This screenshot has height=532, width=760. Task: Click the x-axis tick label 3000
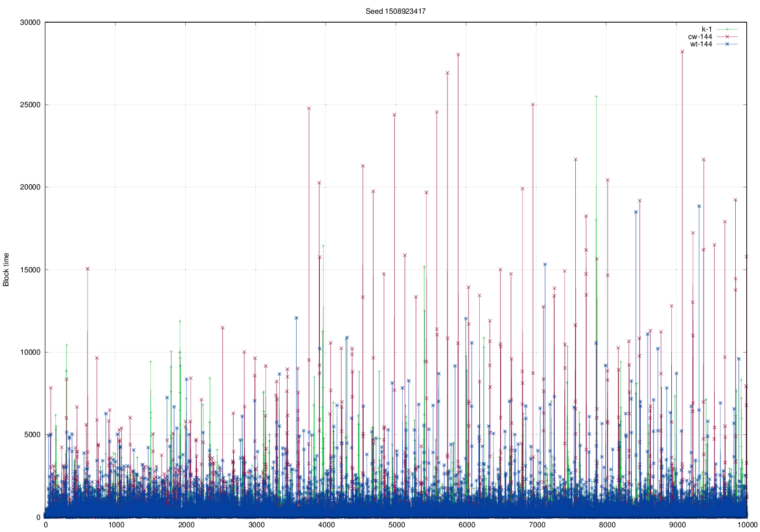click(x=256, y=525)
